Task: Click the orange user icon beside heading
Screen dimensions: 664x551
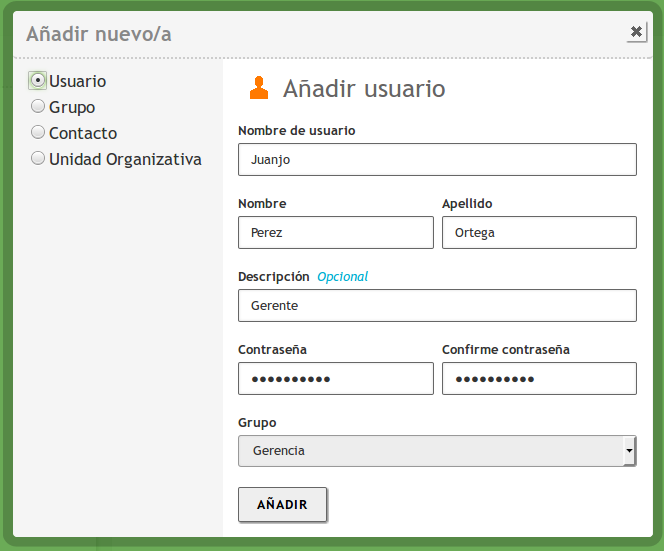Action: [259, 88]
